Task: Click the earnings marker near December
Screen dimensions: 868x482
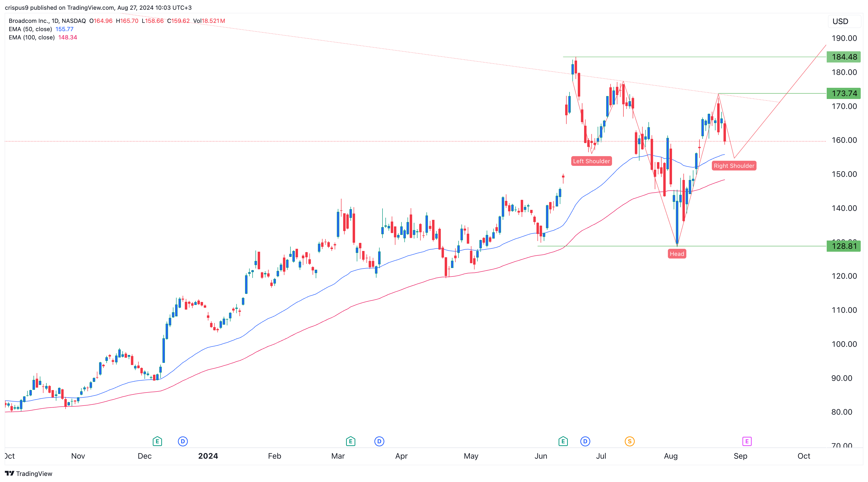Action: pyautogui.click(x=157, y=441)
